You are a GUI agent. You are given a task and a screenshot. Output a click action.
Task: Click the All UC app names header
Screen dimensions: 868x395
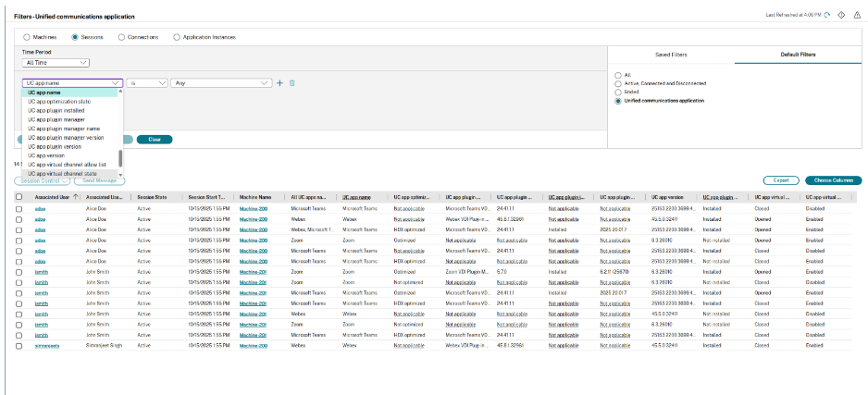tap(309, 197)
